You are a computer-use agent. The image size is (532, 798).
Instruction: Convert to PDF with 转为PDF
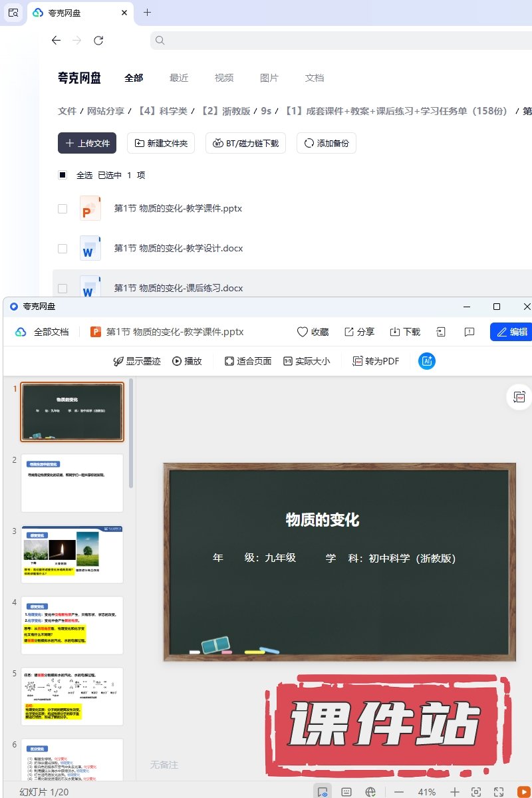376,361
